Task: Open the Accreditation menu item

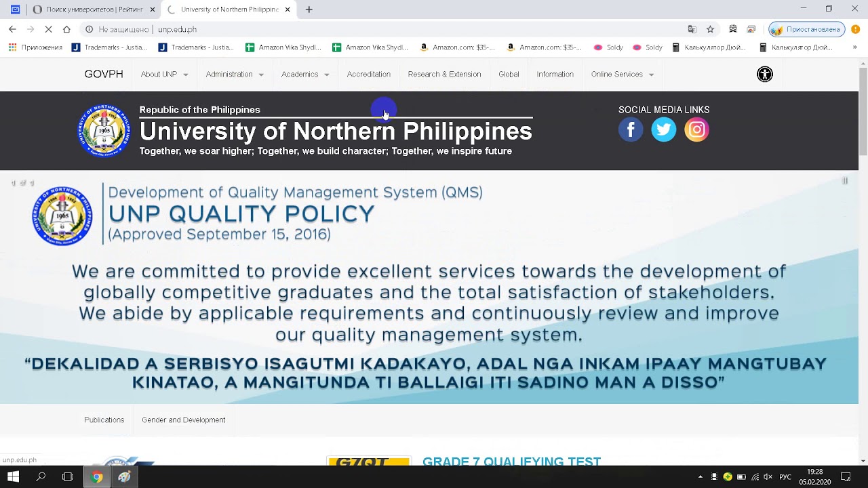Action: point(369,75)
